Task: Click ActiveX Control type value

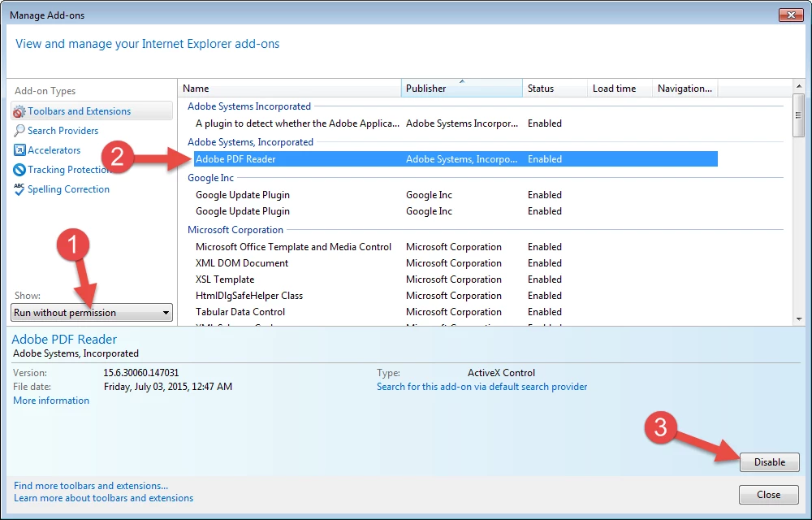Action: 501,372
